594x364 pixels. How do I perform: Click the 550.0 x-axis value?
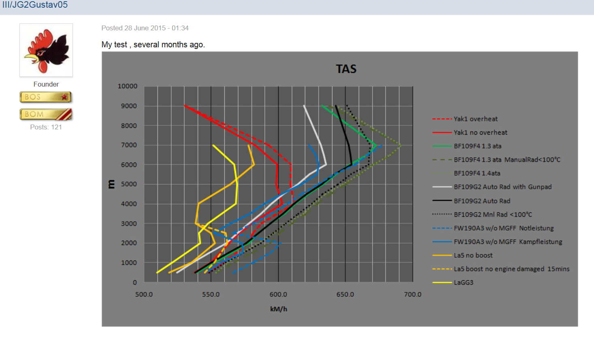click(211, 294)
